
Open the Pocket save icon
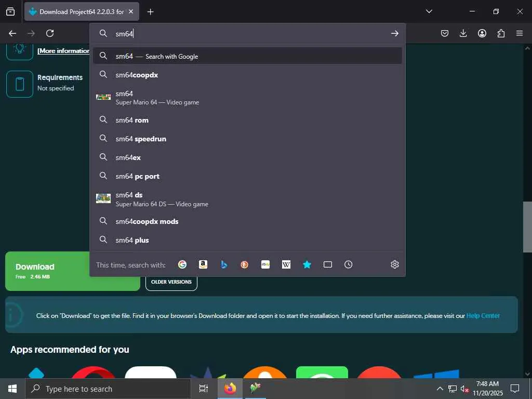(445, 33)
